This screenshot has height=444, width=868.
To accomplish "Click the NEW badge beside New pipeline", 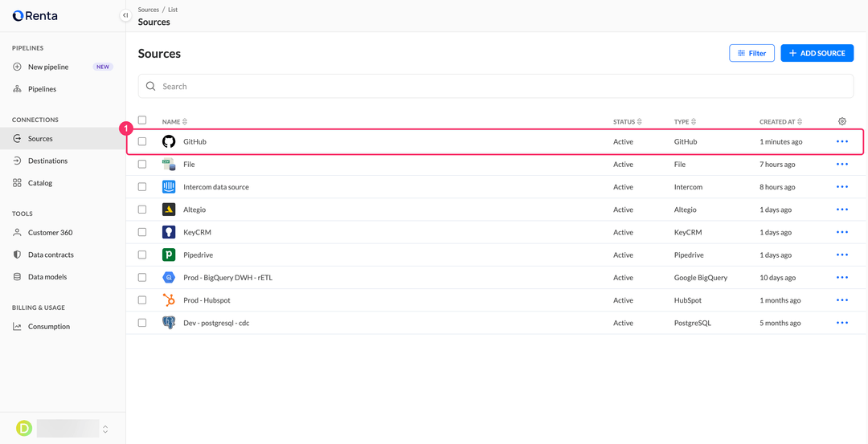I will tap(103, 67).
